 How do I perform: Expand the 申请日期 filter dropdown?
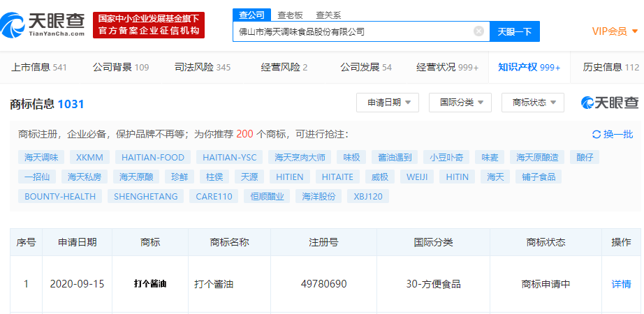click(387, 103)
